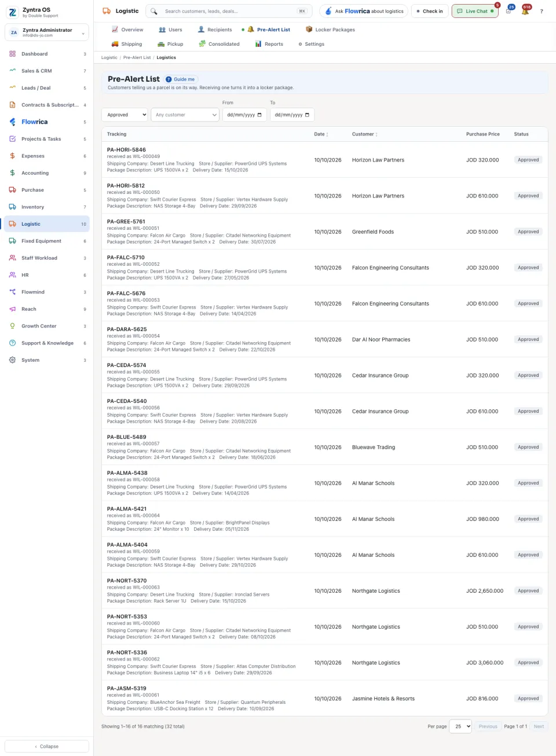Image resolution: width=556 pixels, height=756 pixels.
Task: Open Contracts & Subscriptions icon
Action: click(12, 105)
